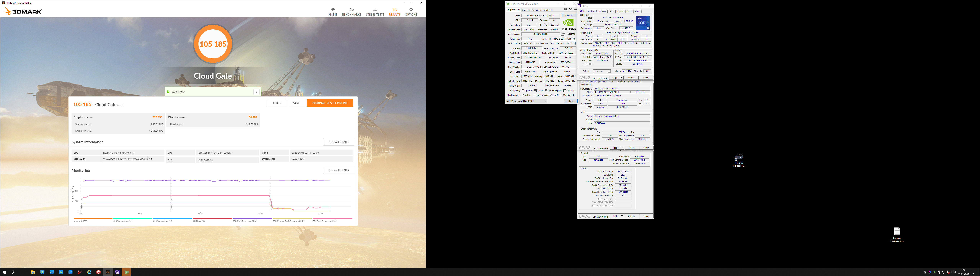980x276 pixels.
Task: Open the GPU selection dropdown in GPU-Z
Action: pos(526,101)
